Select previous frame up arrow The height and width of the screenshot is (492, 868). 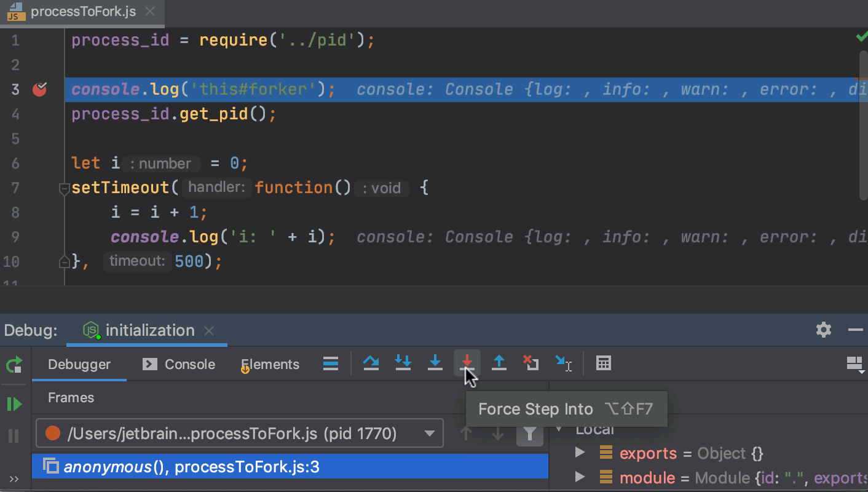(x=466, y=434)
